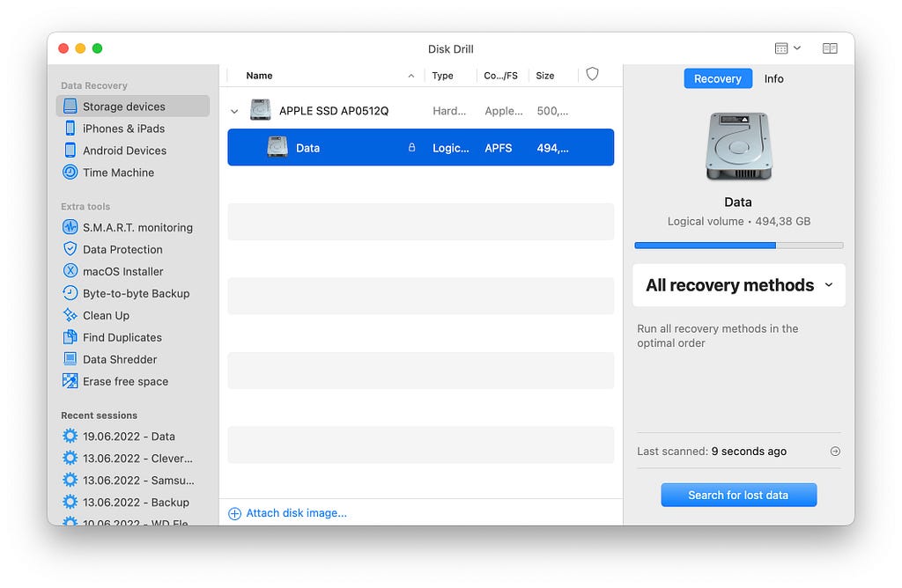Viewport: 902px width, 588px height.
Task: Collapse the APPLE SSD AP0512Q row
Action: click(x=234, y=111)
